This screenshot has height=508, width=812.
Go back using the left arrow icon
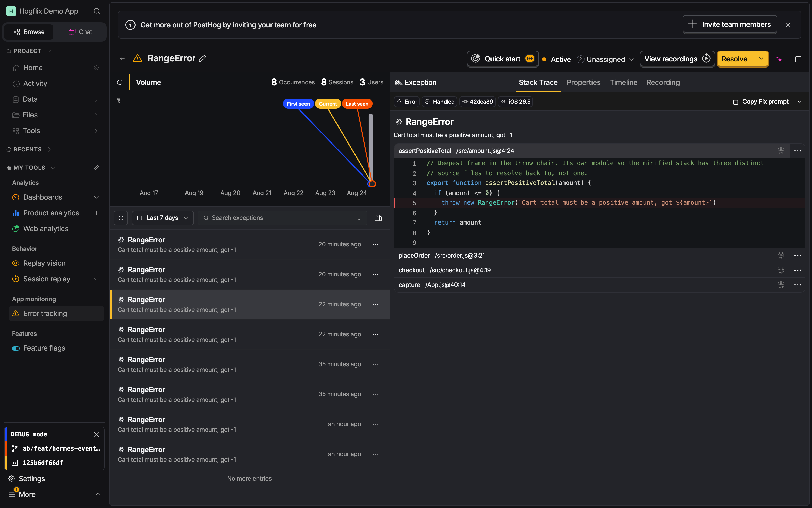click(122, 58)
